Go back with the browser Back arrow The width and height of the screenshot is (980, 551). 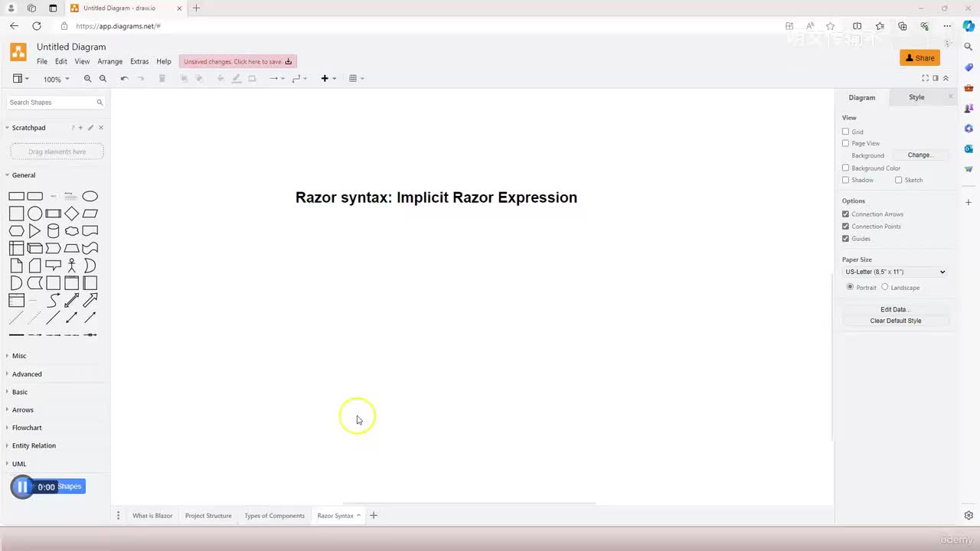coord(14,26)
